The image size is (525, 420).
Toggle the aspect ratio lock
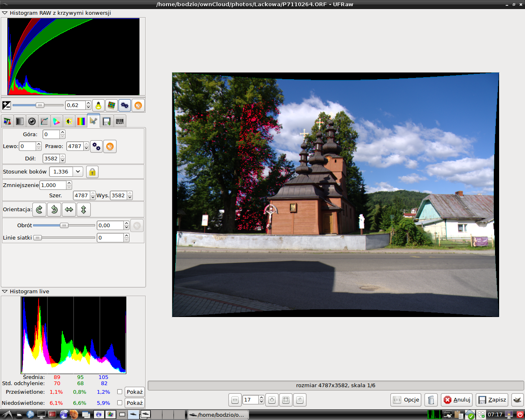92,172
